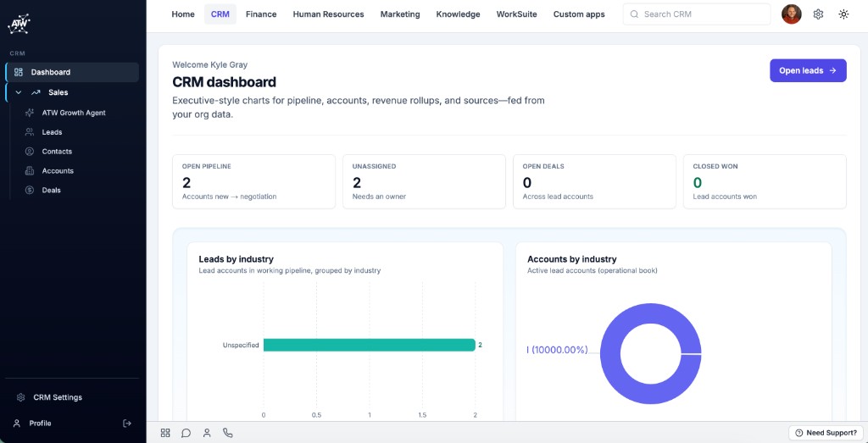
Task: Click the Dashboard grid icon
Action: [19, 73]
